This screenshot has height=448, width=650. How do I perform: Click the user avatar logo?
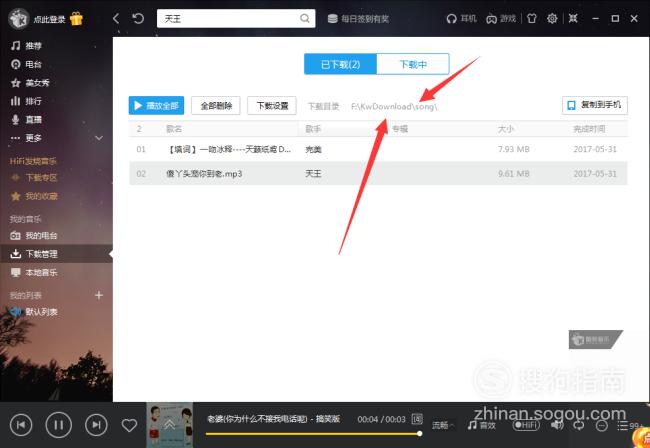(x=19, y=19)
